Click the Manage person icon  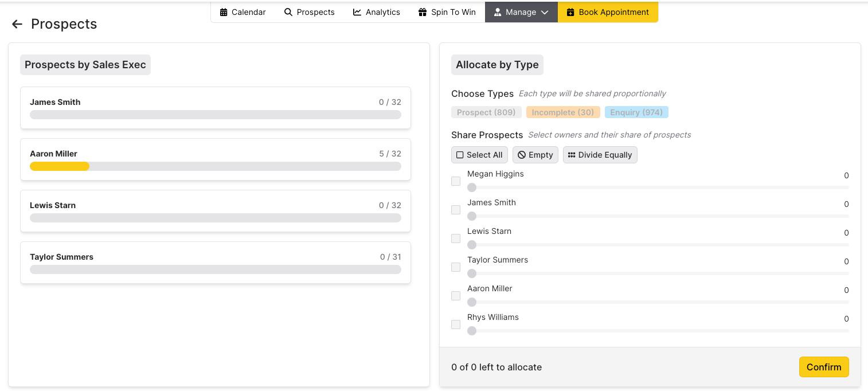[x=498, y=12]
